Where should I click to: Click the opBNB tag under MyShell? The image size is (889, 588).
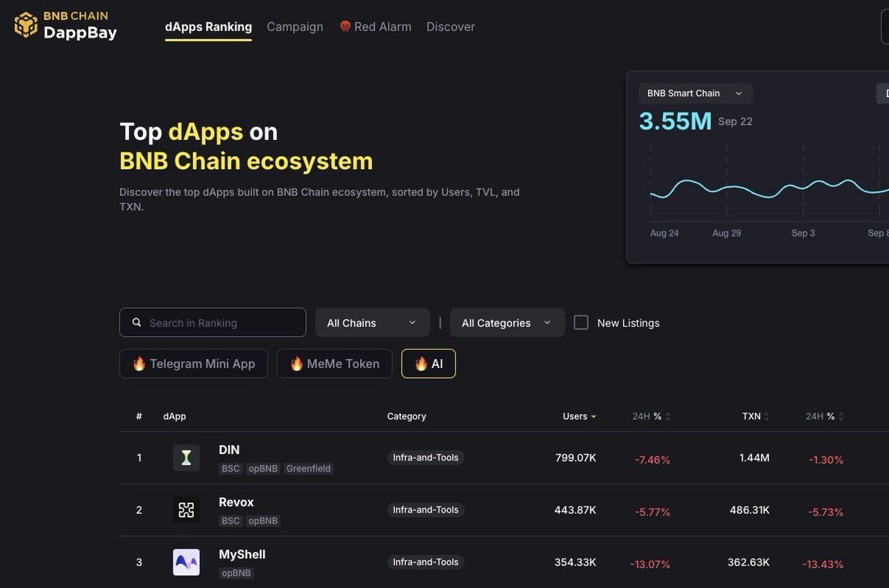[x=236, y=573]
